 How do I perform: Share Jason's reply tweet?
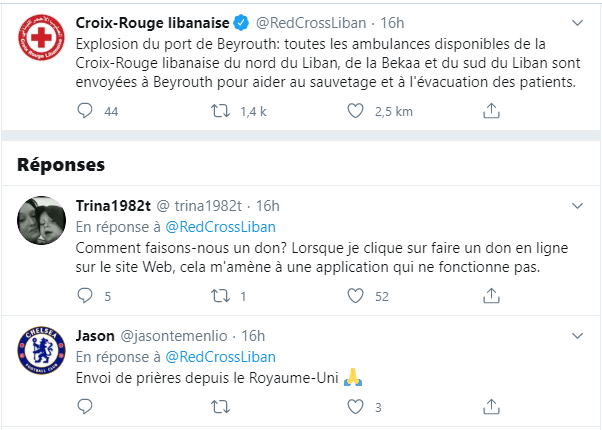489,407
